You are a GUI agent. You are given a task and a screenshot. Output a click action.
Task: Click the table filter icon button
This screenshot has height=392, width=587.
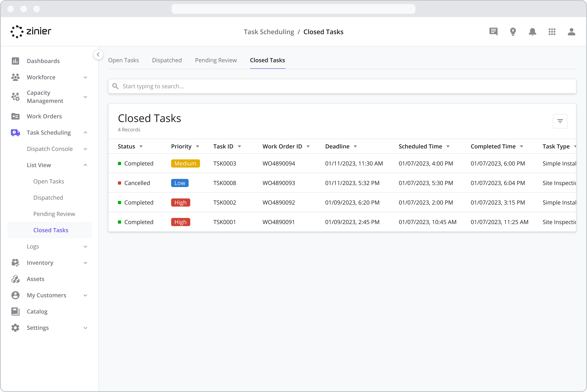click(x=560, y=121)
